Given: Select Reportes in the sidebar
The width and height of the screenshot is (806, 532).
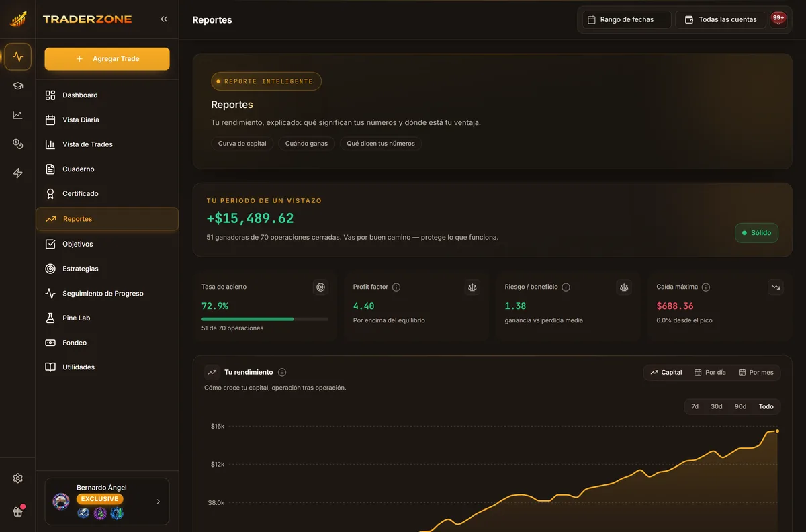Looking at the screenshot, I should (107, 219).
